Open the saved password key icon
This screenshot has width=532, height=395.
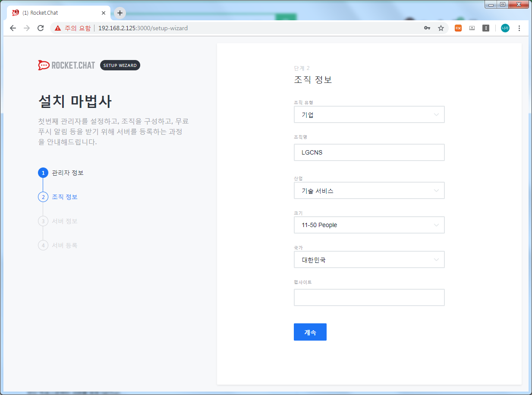point(427,28)
